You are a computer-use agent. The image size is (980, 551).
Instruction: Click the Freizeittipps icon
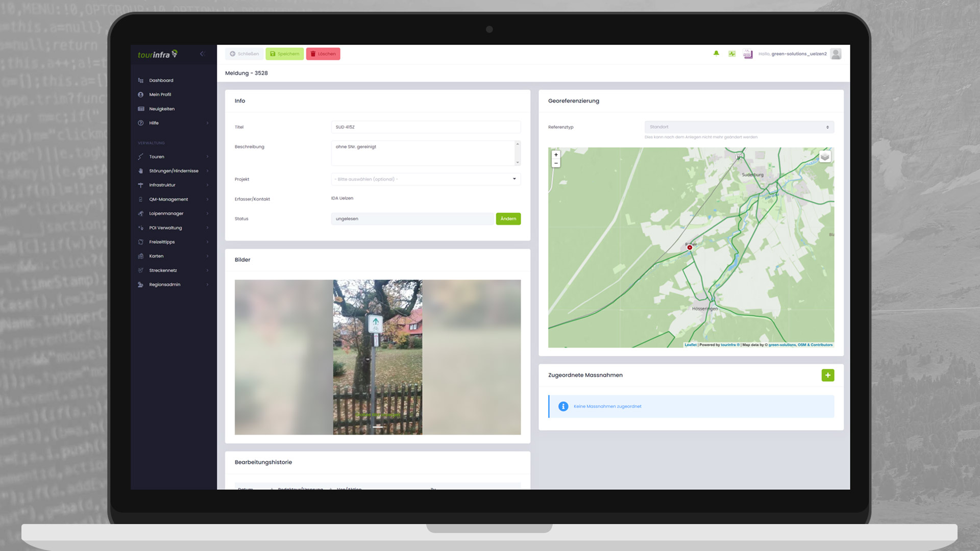[141, 242]
